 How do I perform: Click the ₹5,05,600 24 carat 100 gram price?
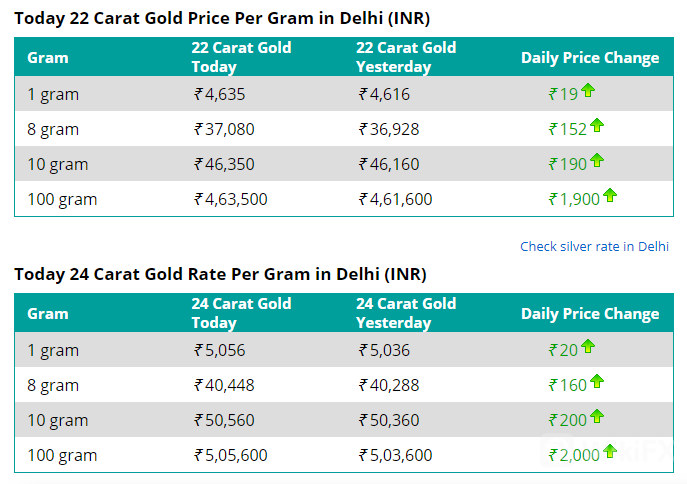(x=231, y=455)
